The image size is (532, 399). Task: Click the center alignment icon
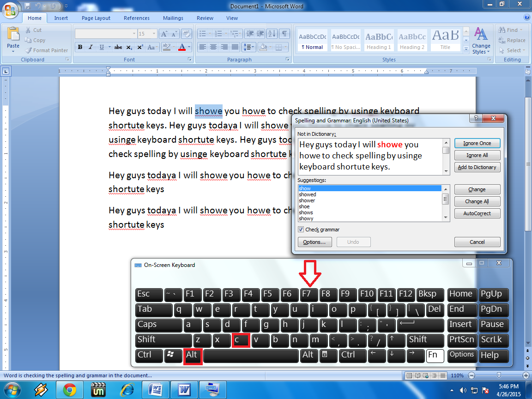[x=213, y=47]
